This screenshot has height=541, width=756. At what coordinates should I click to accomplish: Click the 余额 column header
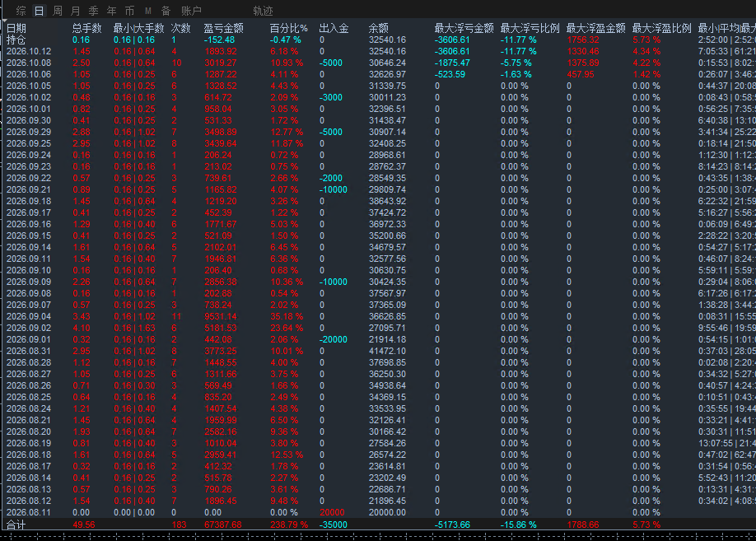(379, 29)
